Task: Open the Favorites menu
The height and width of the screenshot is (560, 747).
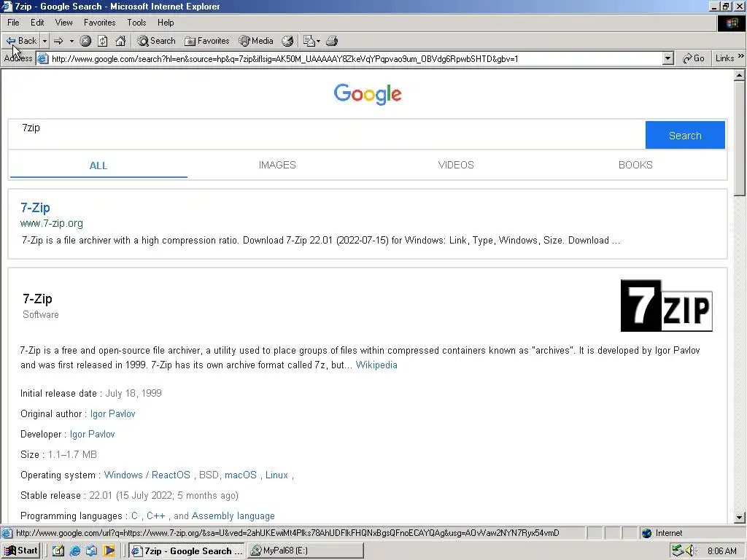Action: click(x=99, y=23)
